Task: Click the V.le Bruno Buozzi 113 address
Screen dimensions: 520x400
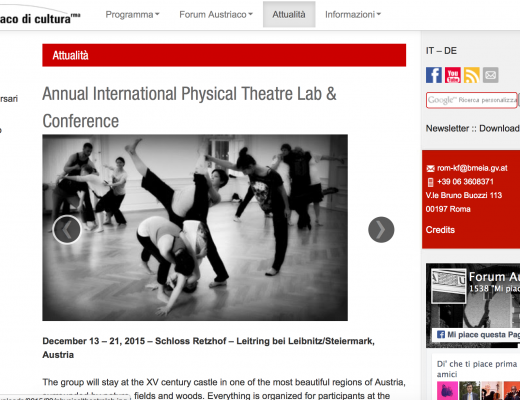Action: pos(464,195)
